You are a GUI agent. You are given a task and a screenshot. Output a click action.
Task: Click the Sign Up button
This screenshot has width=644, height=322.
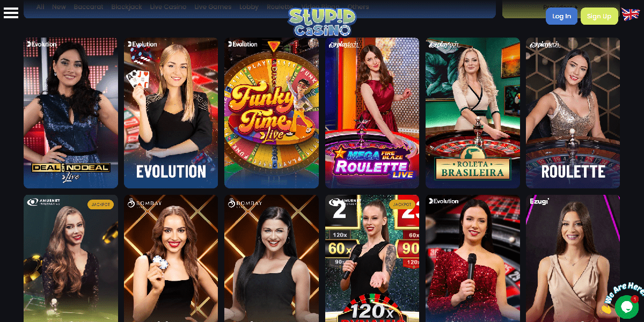click(599, 16)
